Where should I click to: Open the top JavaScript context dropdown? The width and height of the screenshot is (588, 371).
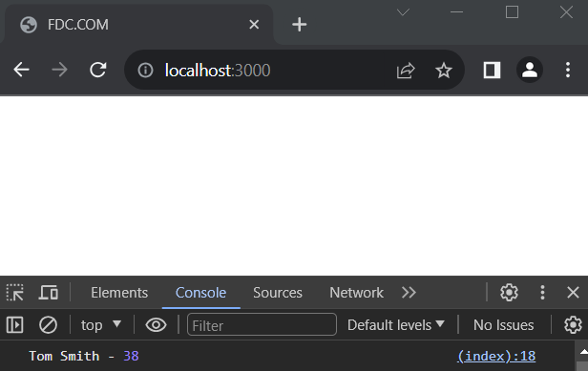pos(101,325)
